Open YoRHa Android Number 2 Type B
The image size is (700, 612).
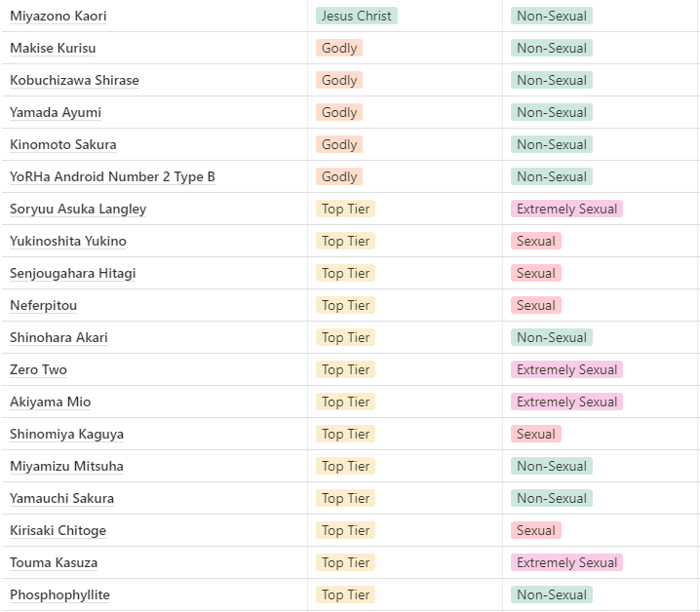pyautogui.click(x=112, y=177)
